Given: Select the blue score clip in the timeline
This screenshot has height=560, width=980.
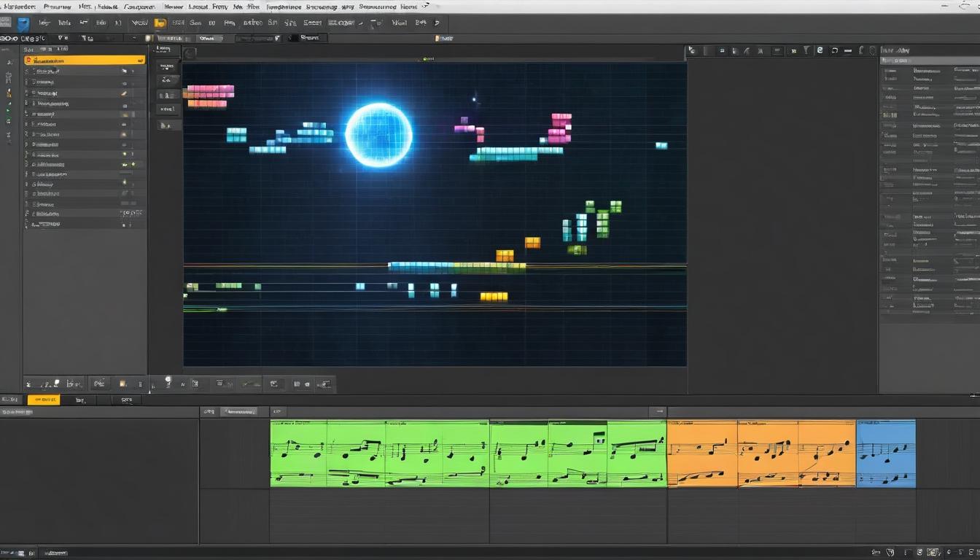Looking at the screenshot, I should click(x=885, y=453).
